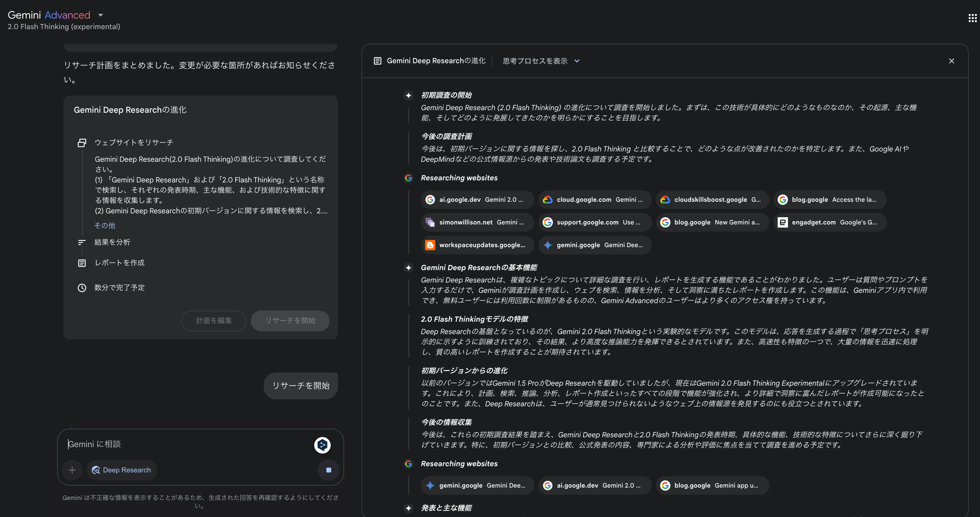Viewport: 980px width, 517px height.
Task: Click Gemini Deep Researchの進化 panel header title
Action: tap(436, 61)
